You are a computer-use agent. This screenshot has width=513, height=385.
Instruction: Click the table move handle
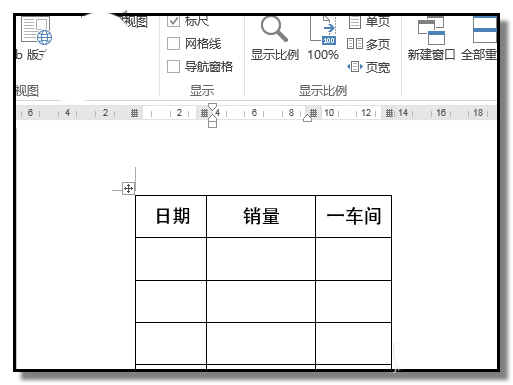(x=128, y=189)
